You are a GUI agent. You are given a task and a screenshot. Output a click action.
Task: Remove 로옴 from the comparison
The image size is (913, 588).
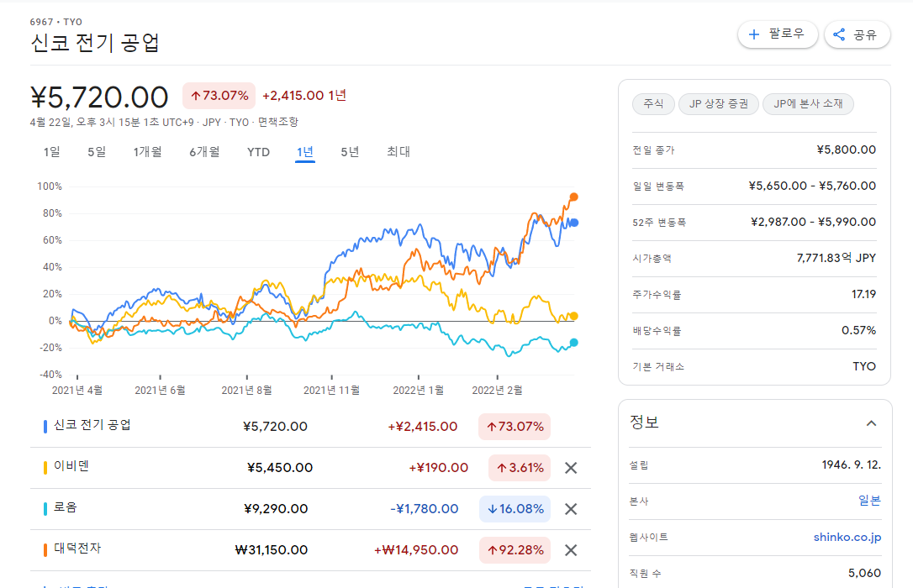tap(571, 509)
